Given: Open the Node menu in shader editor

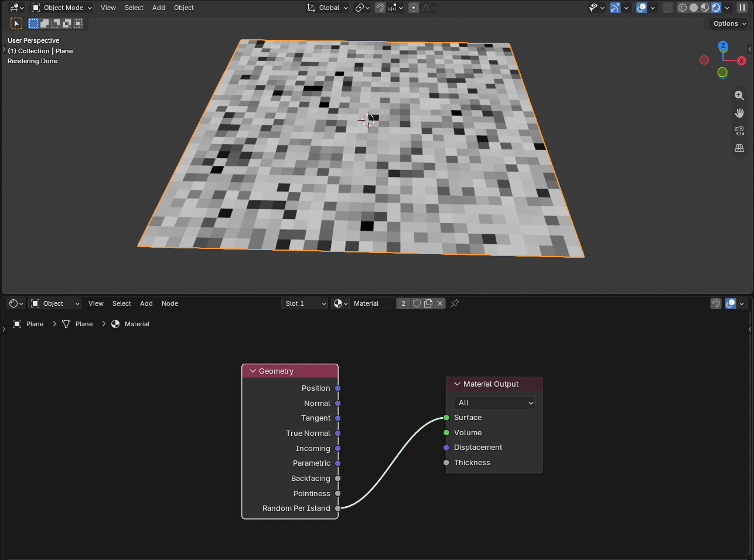Looking at the screenshot, I should click(170, 303).
